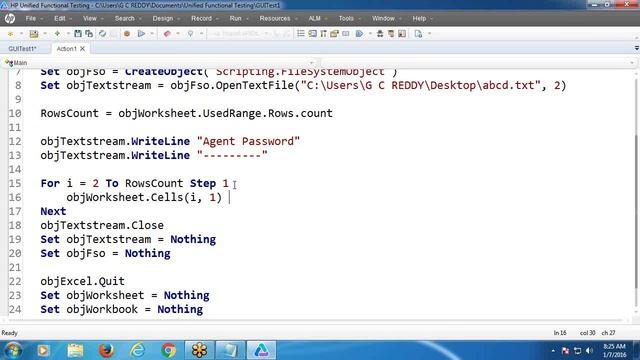Open the Tools menu
640x360 pixels.
click(x=346, y=18)
